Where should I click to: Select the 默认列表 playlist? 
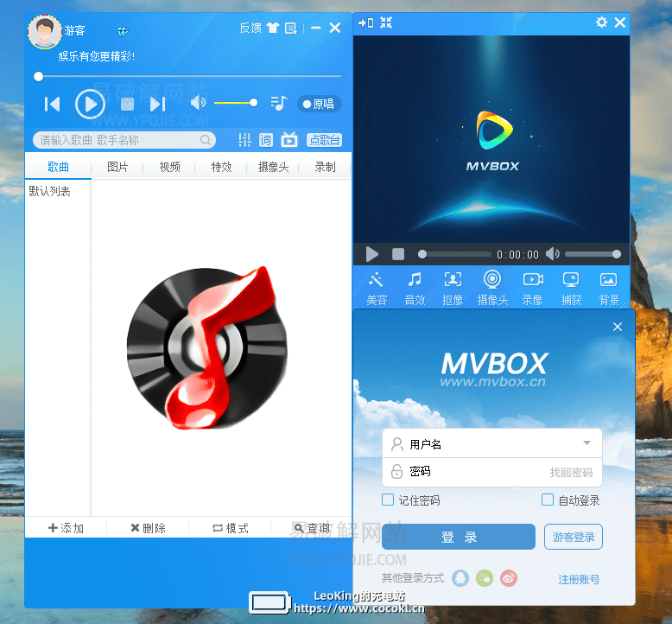point(50,191)
